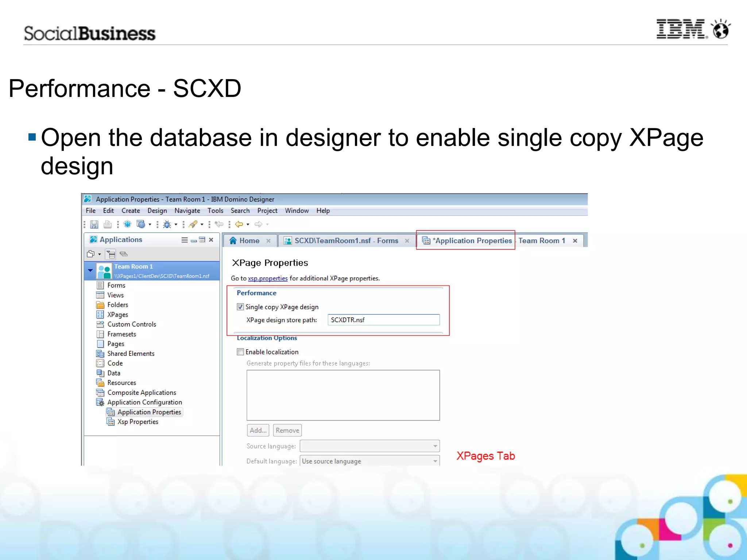Viewport: 747px width, 560px height.
Task: Open the working set dropdown arrow
Action: tap(99, 254)
